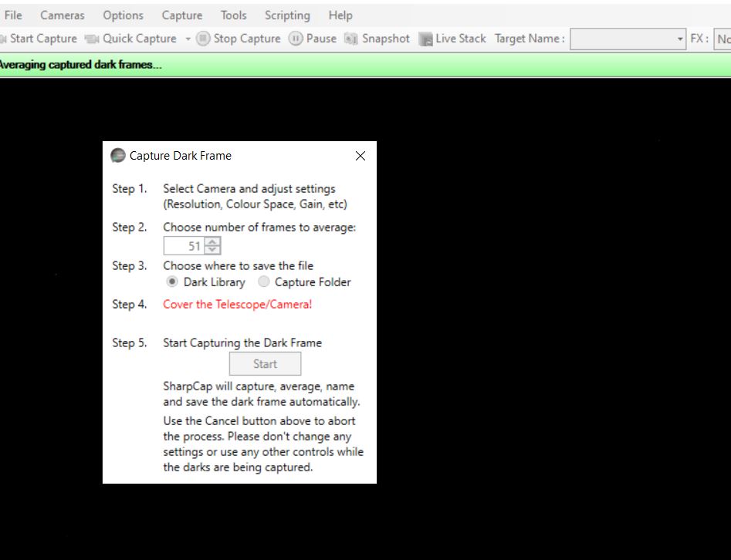Open the File menu
This screenshot has width=731, height=560.
coord(13,15)
